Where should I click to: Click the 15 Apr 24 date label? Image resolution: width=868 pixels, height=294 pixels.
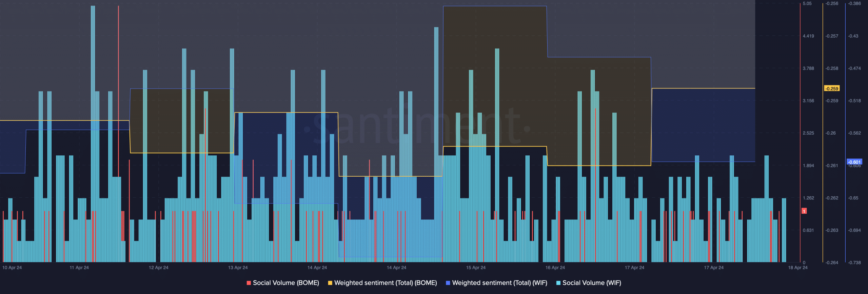pyautogui.click(x=476, y=268)
